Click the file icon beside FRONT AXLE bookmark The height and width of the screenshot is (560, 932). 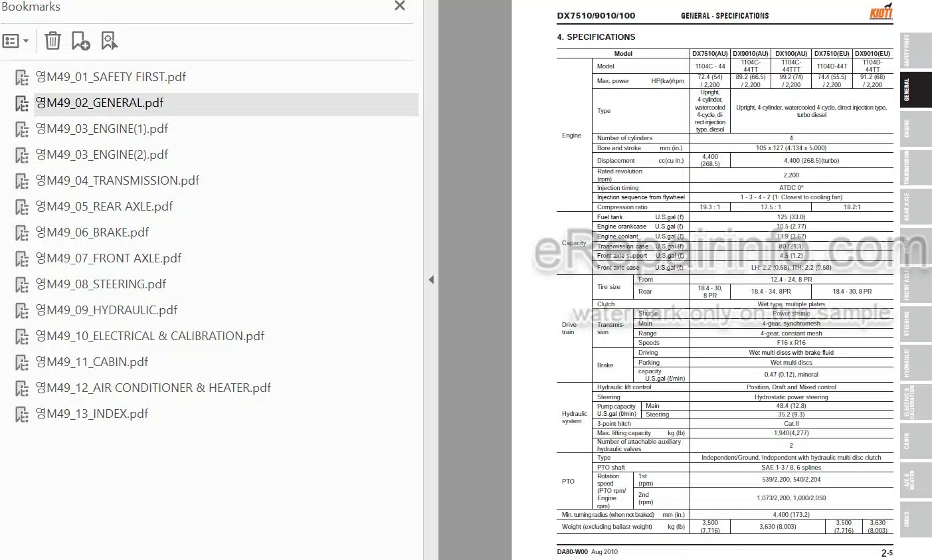click(22, 259)
